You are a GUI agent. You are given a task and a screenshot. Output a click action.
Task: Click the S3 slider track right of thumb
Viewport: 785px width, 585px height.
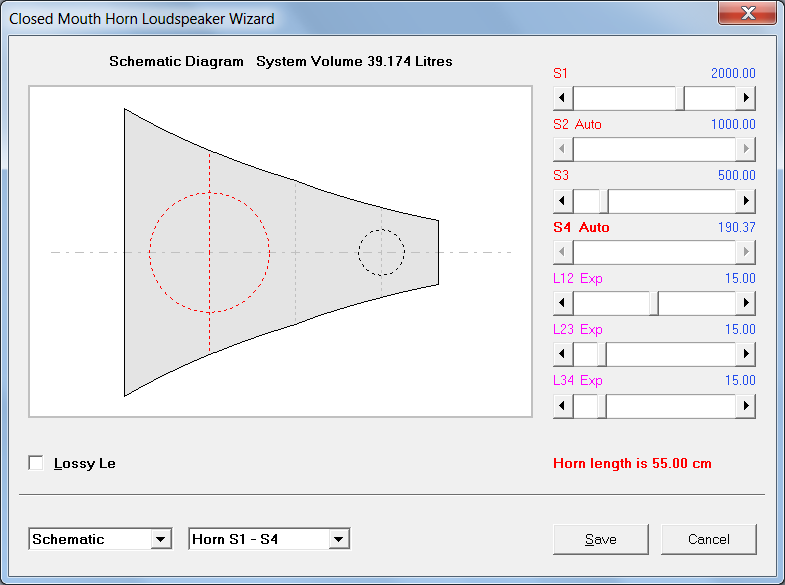(672, 201)
